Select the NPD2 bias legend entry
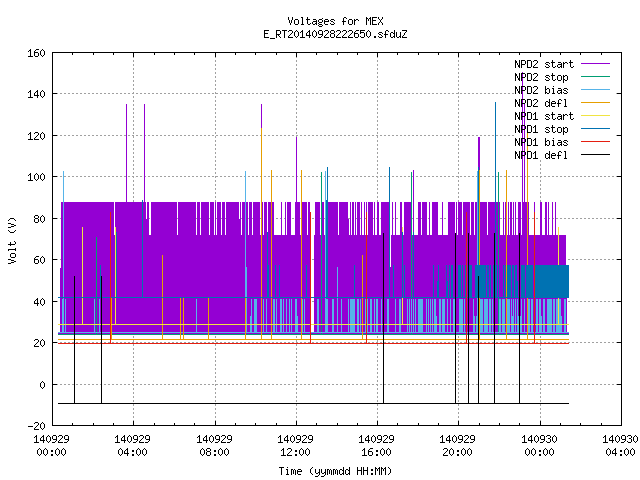The height and width of the screenshot is (480, 640). coord(541,90)
